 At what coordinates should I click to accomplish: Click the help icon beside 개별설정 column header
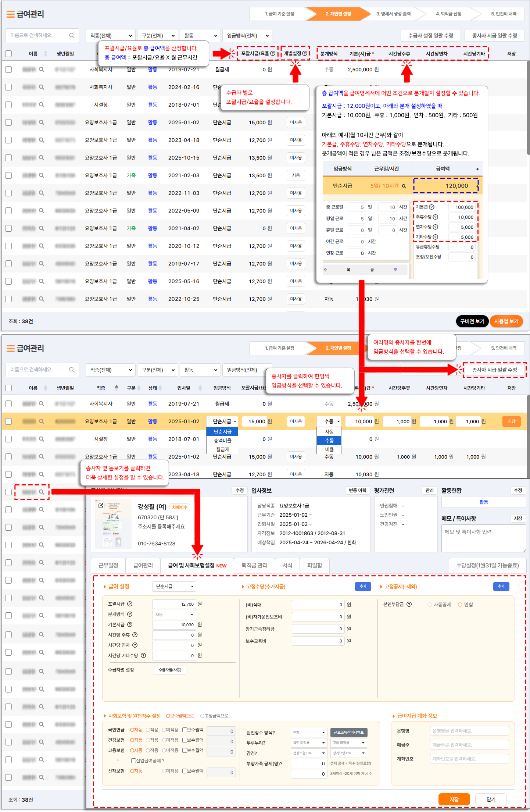click(305, 53)
